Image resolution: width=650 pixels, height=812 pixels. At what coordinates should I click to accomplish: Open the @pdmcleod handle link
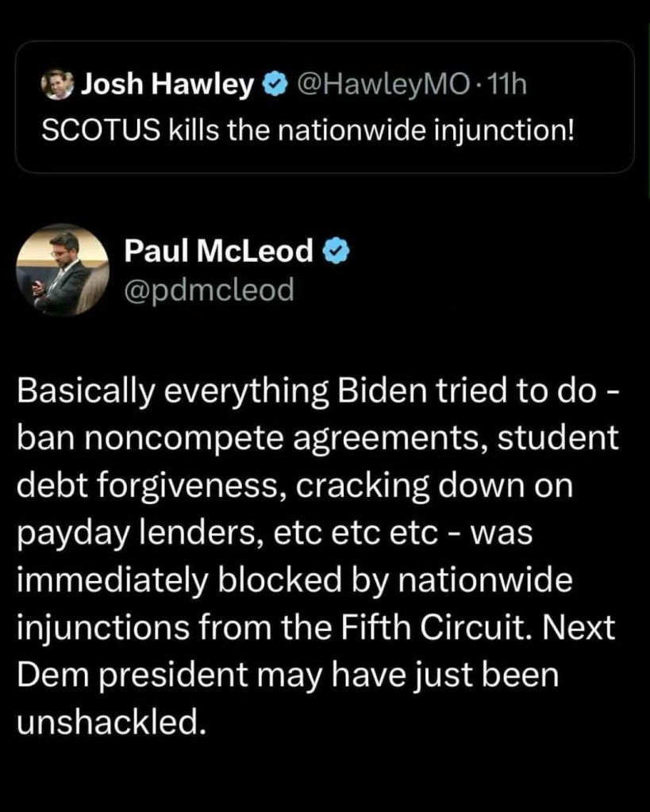coord(210,290)
